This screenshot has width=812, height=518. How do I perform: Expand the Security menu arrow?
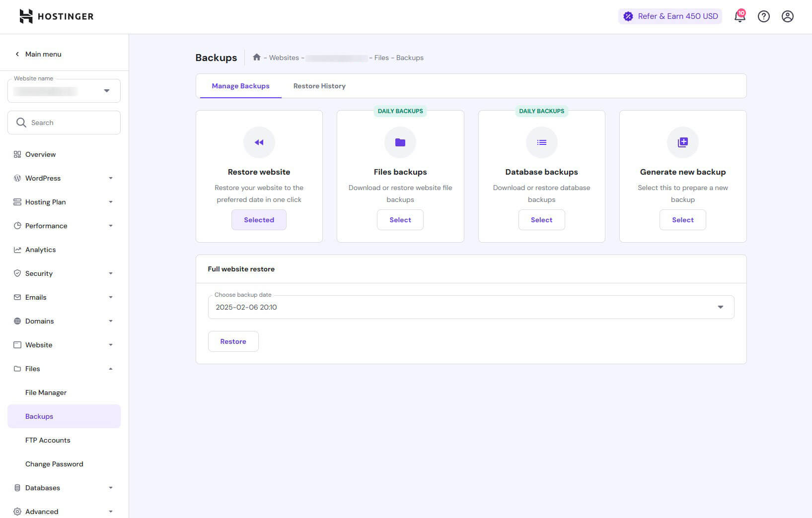(111, 273)
